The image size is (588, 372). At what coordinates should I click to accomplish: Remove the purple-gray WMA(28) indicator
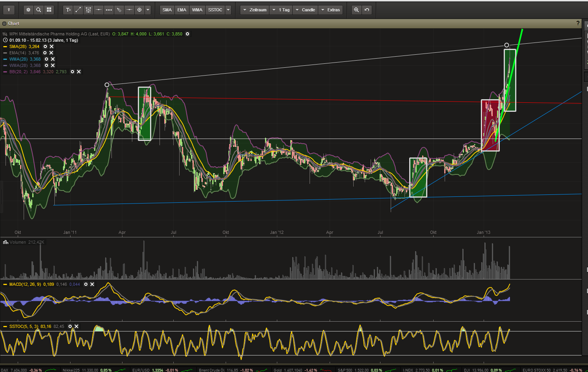[53, 65]
